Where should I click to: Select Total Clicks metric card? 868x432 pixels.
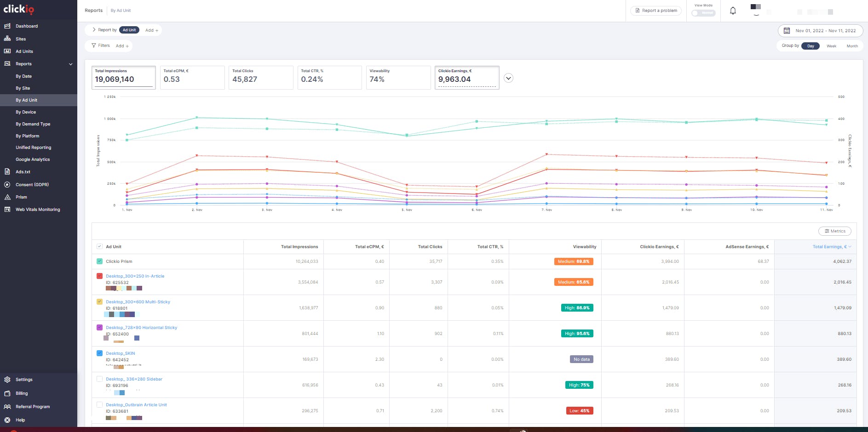260,77
